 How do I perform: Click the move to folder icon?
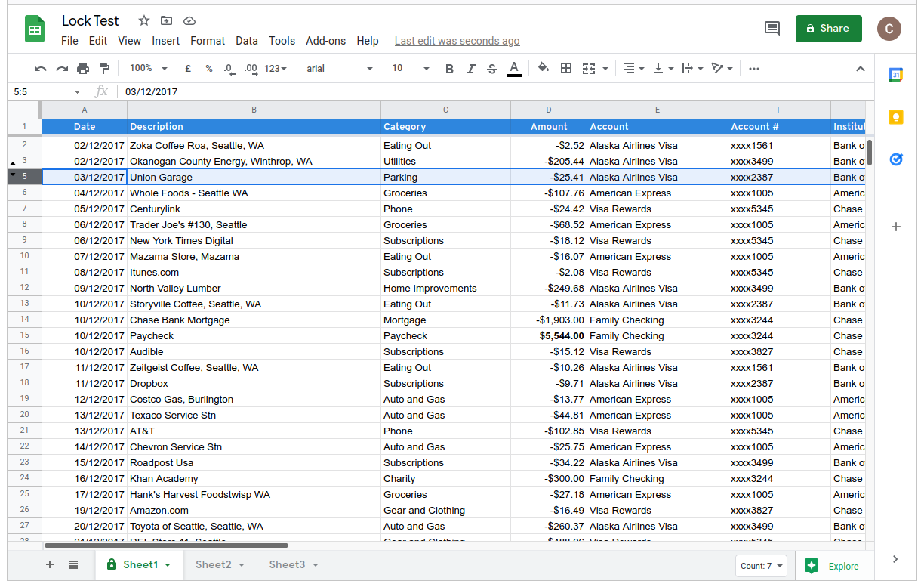167,21
